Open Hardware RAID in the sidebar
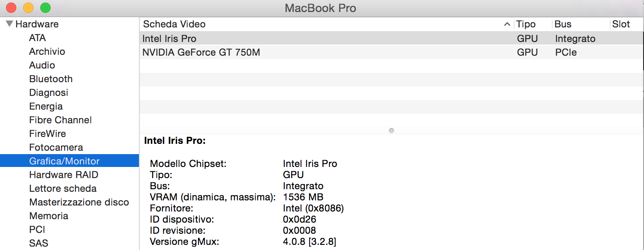Viewport: 644px width, 250px height. pyautogui.click(x=64, y=175)
